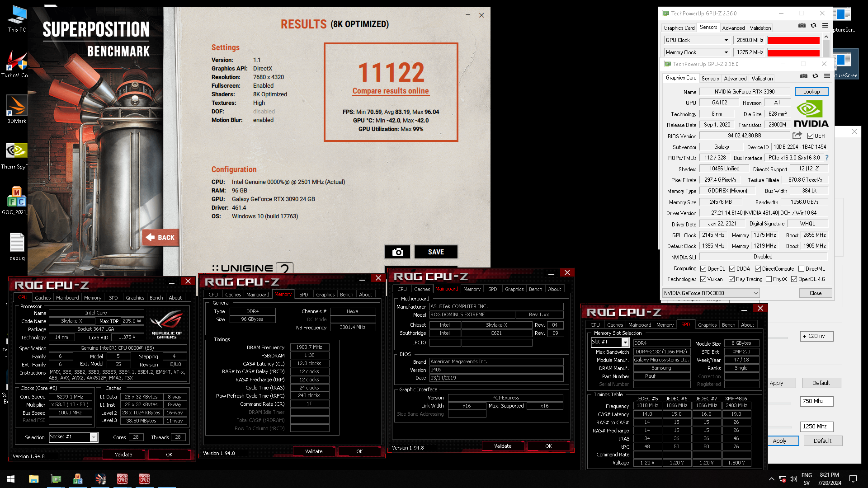
Task: Click the second ROG CPU-Z taskbar icon
Action: click(x=144, y=479)
